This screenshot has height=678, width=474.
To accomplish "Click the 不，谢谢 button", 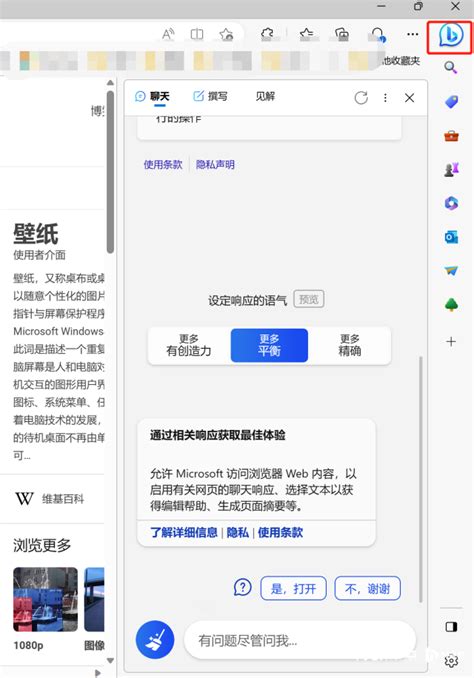I will [x=368, y=588].
